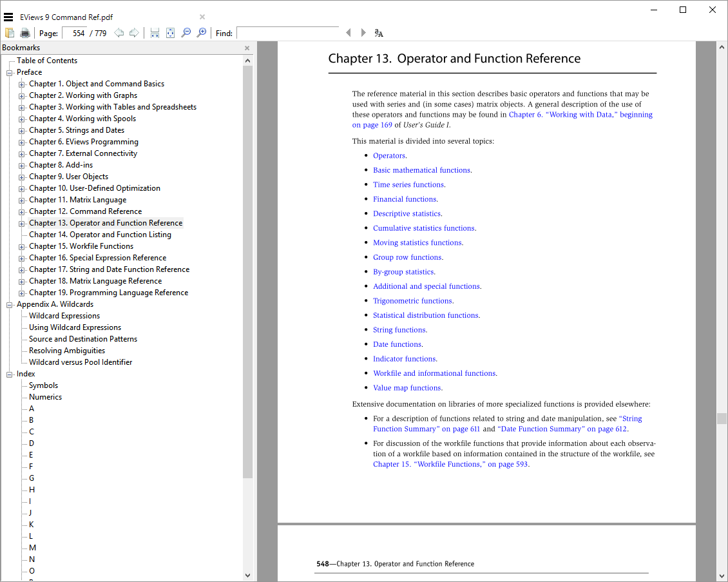Close the Bookmarks sidebar panel
Viewport: 728px width, 582px height.
pos(247,48)
